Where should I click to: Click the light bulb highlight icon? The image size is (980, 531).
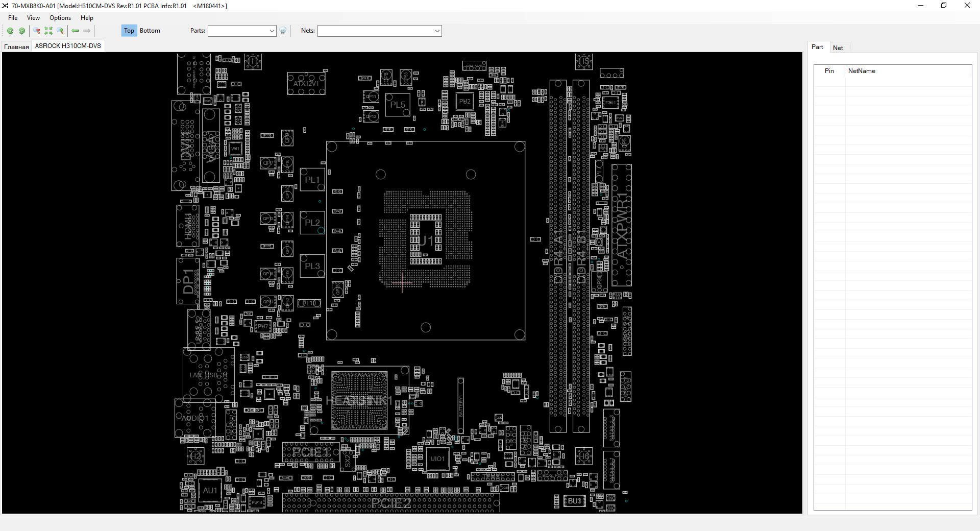pos(283,31)
